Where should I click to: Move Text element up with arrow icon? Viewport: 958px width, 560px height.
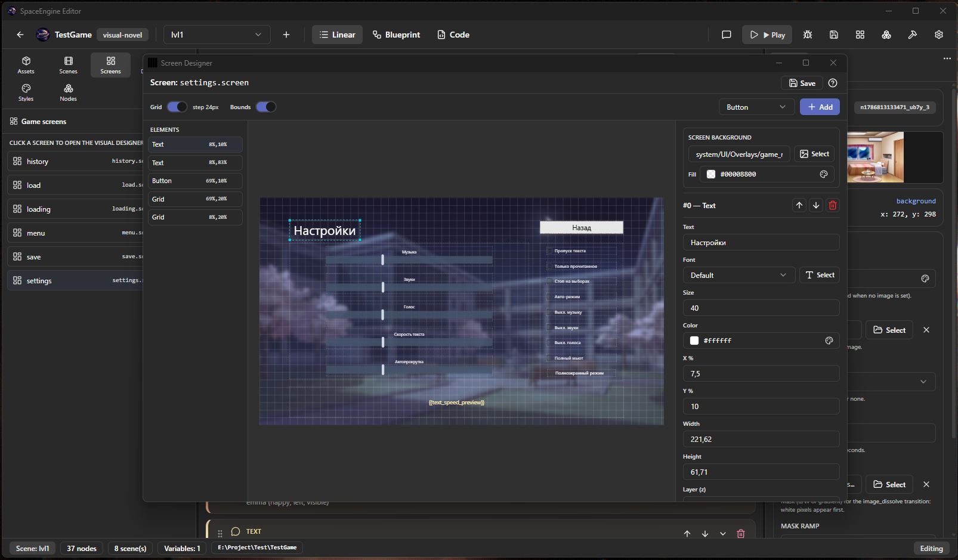point(799,205)
